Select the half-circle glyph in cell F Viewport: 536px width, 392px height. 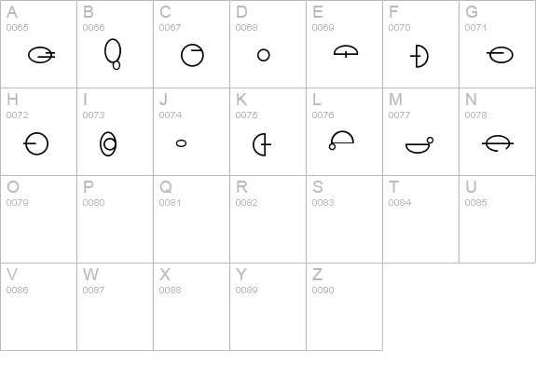419,56
